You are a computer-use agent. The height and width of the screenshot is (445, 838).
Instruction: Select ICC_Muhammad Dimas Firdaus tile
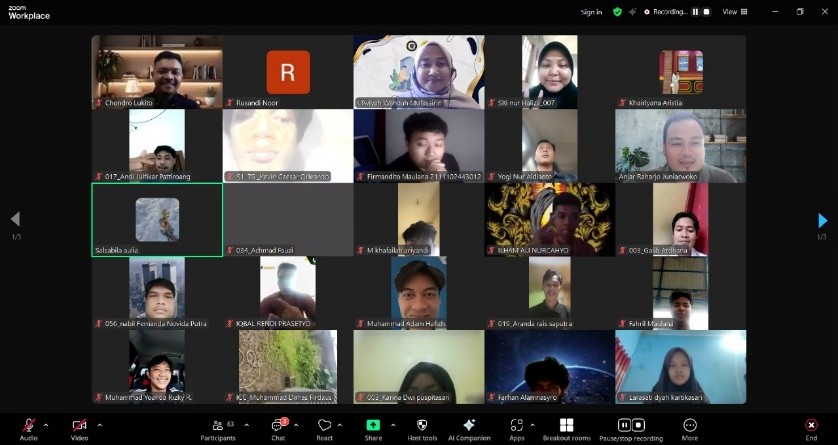pos(288,367)
